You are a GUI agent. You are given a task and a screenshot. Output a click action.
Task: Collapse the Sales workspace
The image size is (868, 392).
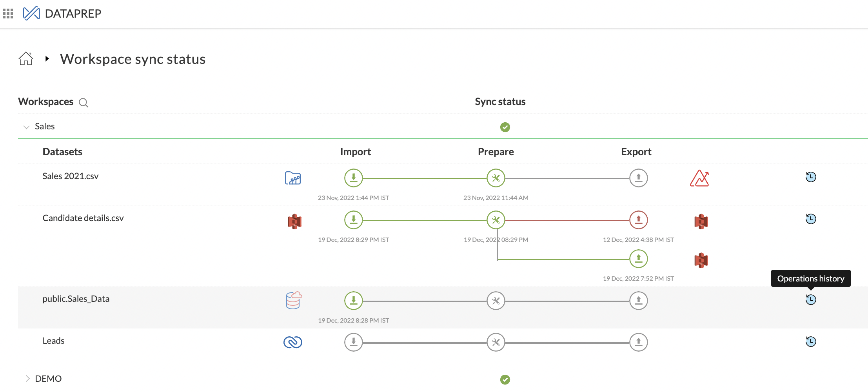(x=27, y=127)
